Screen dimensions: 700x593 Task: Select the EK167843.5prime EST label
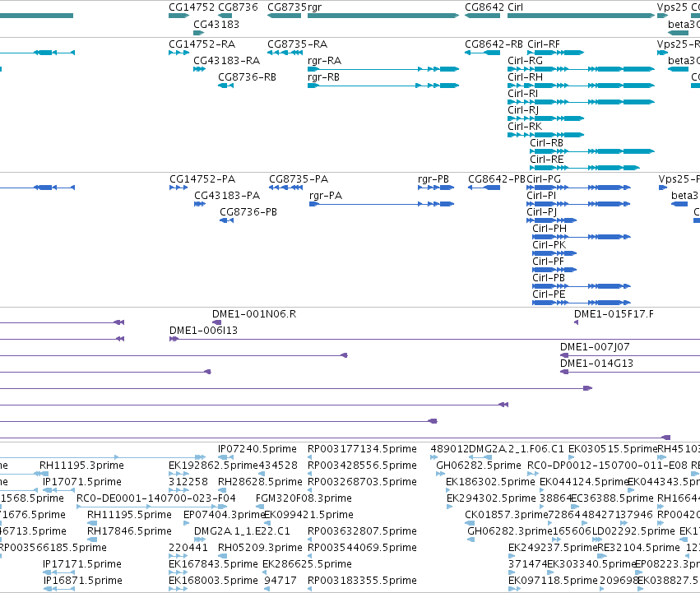[213, 564]
